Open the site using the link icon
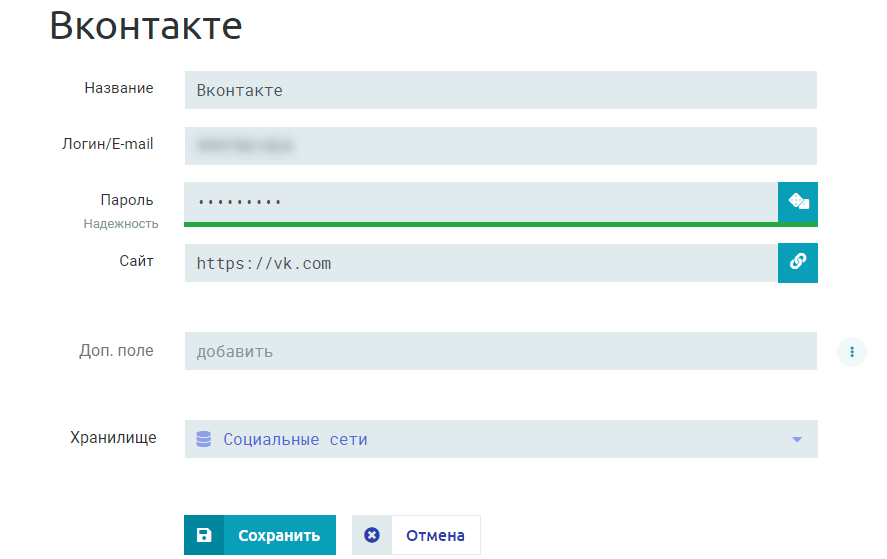 pyautogui.click(x=798, y=263)
